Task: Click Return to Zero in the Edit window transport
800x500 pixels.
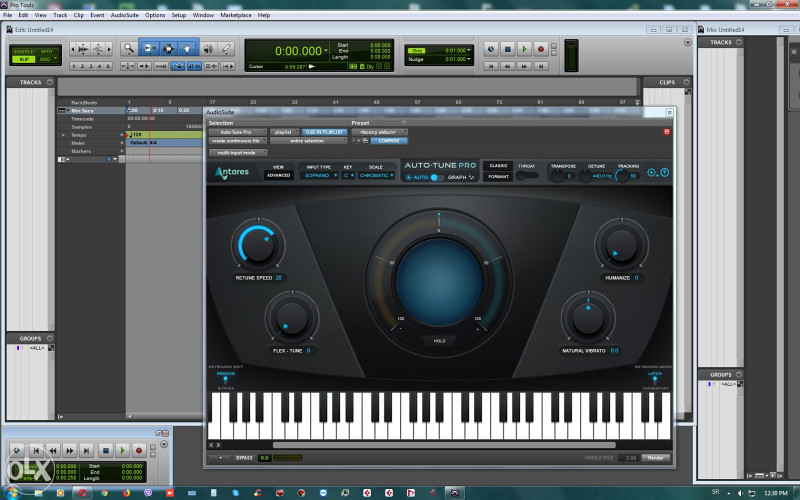Action: 491,66
